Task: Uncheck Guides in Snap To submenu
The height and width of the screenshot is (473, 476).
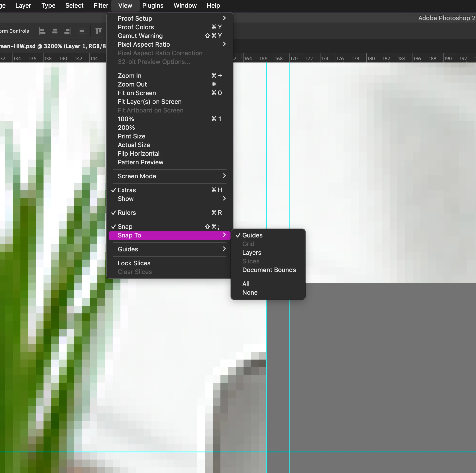Action: tap(252, 235)
